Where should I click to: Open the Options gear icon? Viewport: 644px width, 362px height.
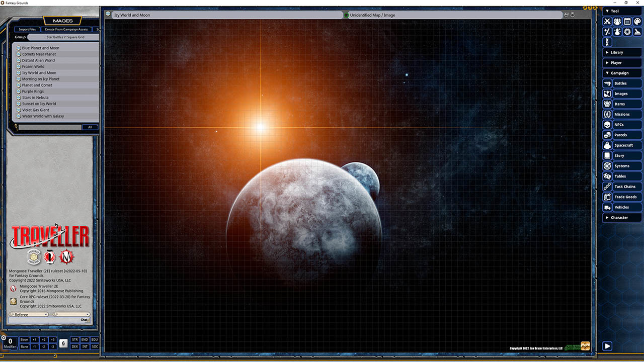click(627, 32)
